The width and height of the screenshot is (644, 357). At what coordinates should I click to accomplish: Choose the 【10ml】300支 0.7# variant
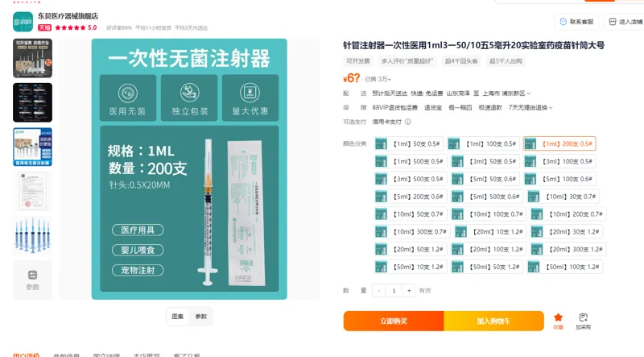(412, 232)
